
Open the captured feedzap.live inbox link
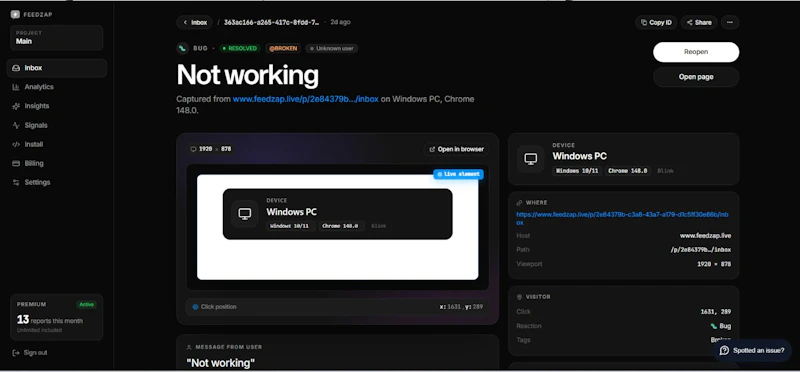point(306,99)
